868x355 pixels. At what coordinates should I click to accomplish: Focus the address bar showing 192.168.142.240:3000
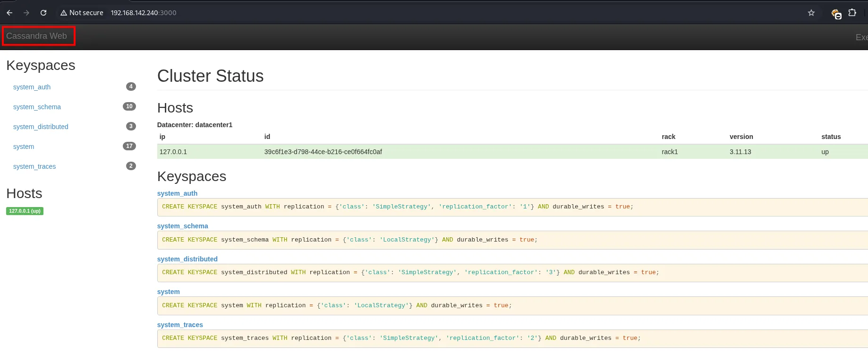tap(144, 13)
